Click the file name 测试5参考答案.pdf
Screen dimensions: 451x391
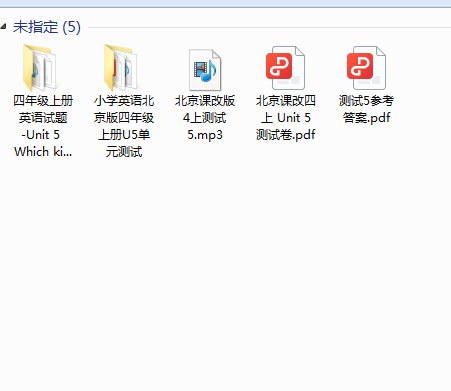click(366, 109)
